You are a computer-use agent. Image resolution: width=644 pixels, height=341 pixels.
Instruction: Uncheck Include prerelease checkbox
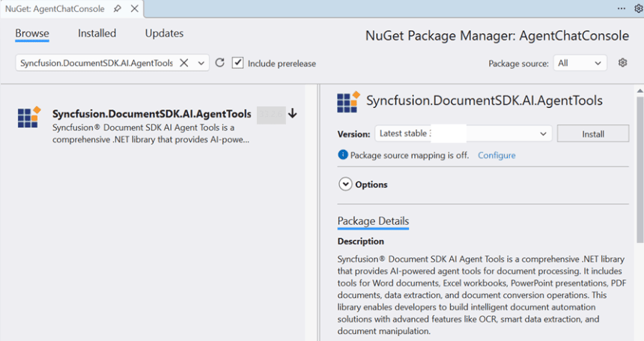237,63
